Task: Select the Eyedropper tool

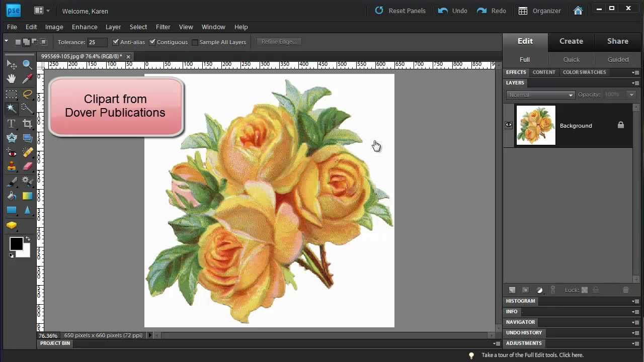Action: tap(28, 78)
